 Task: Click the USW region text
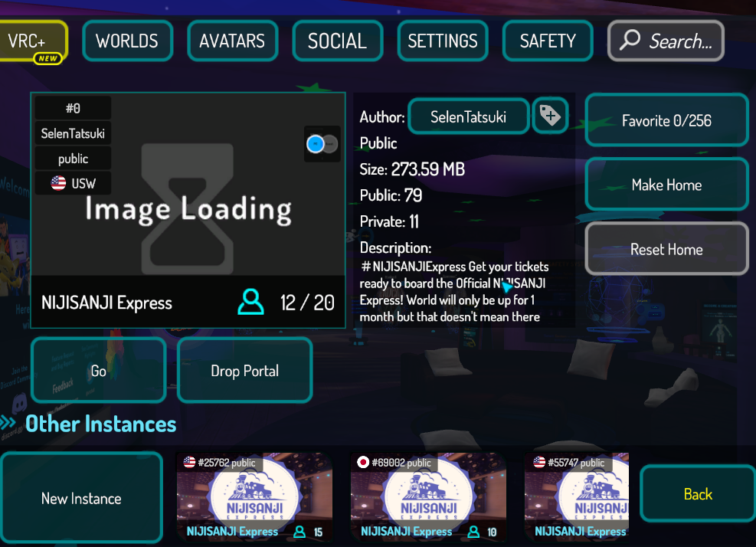tap(83, 183)
